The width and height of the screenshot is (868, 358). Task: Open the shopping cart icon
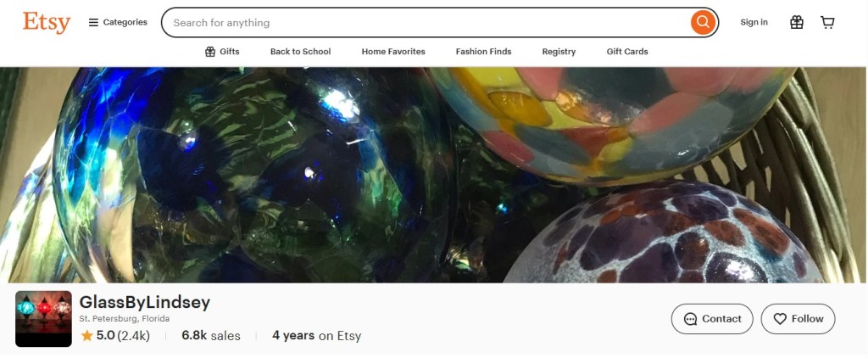pos(827,23)
